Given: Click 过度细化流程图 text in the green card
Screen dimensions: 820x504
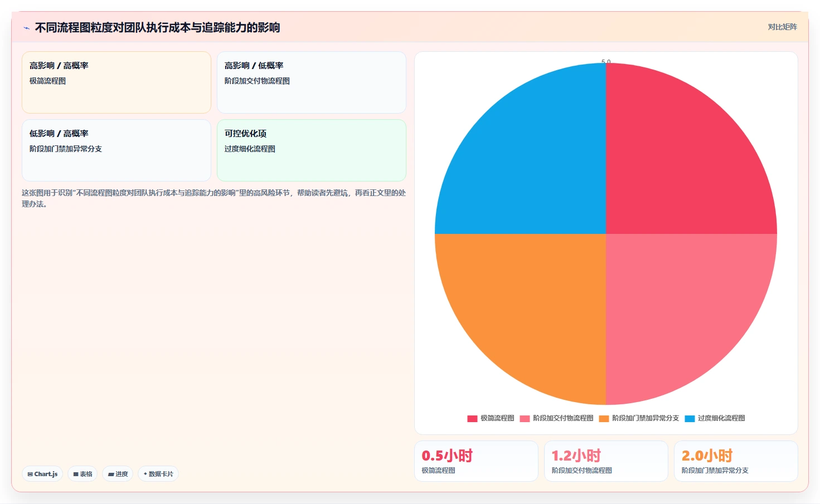Looking at the screenshot, I should [250, 149].
